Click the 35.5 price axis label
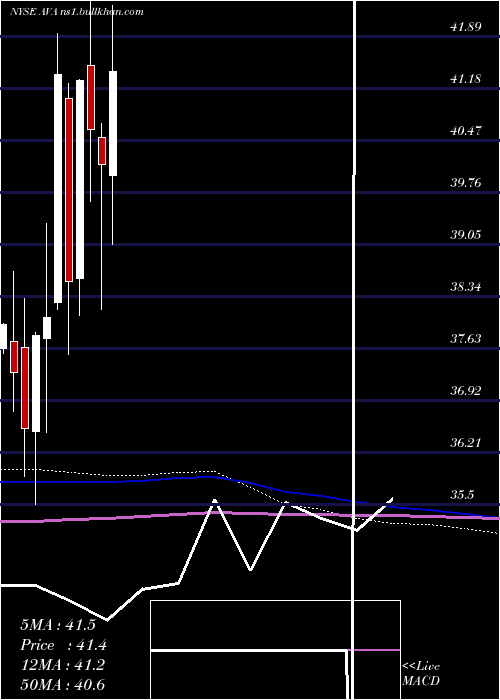This screenshot has width=500, height=700. tap(462, 495)
